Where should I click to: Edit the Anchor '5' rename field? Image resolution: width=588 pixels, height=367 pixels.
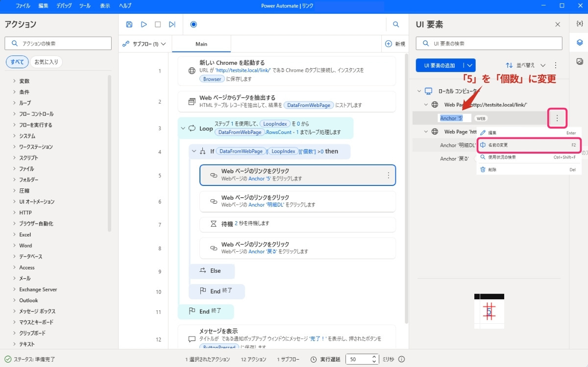point(455,118)
